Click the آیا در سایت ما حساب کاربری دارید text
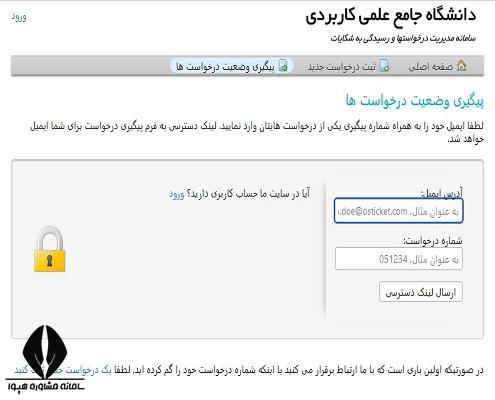Screen dimensions: 495x400 coord(248,194)
